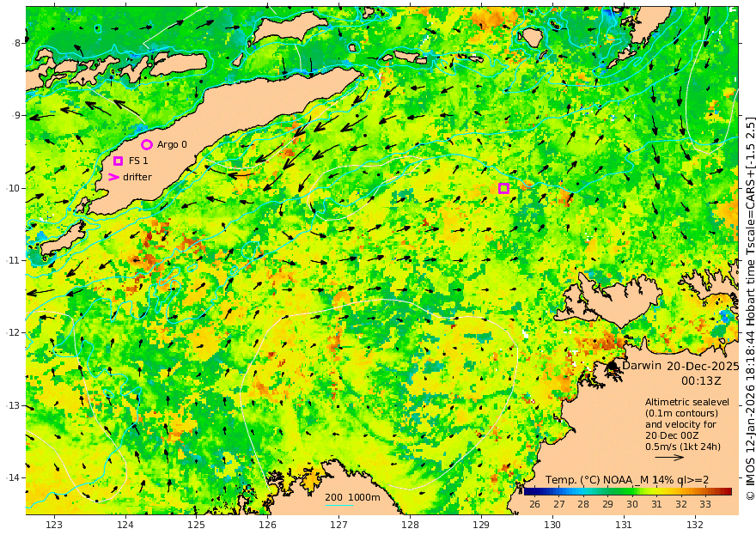Click the drifter magenta arrowhead legend marker
The image size is (756, 541).
(113, 177)
